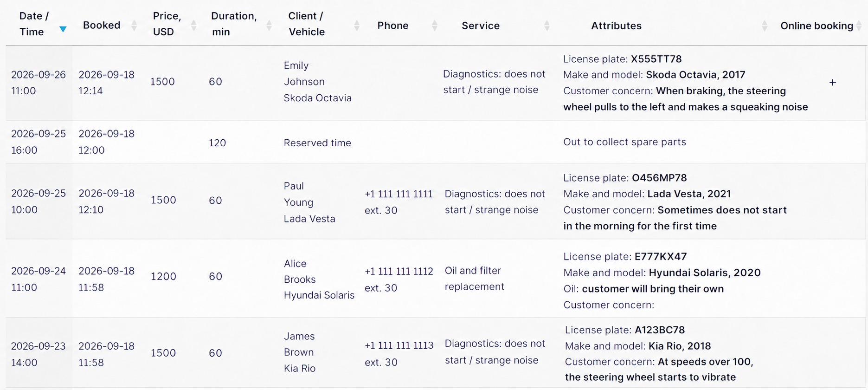868x390 pixels.
Task: Sort by Online booking arrows
Action: pos(859,26)
